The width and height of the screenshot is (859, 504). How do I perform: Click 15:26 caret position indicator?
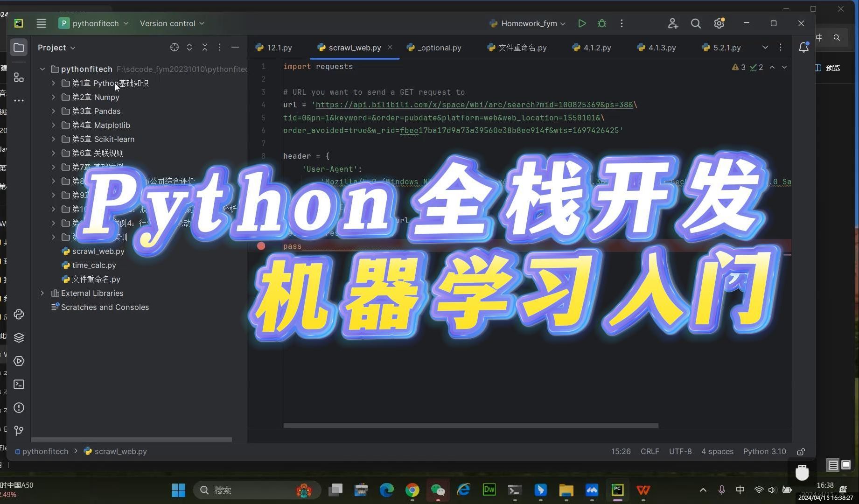(x=621, y=452)
